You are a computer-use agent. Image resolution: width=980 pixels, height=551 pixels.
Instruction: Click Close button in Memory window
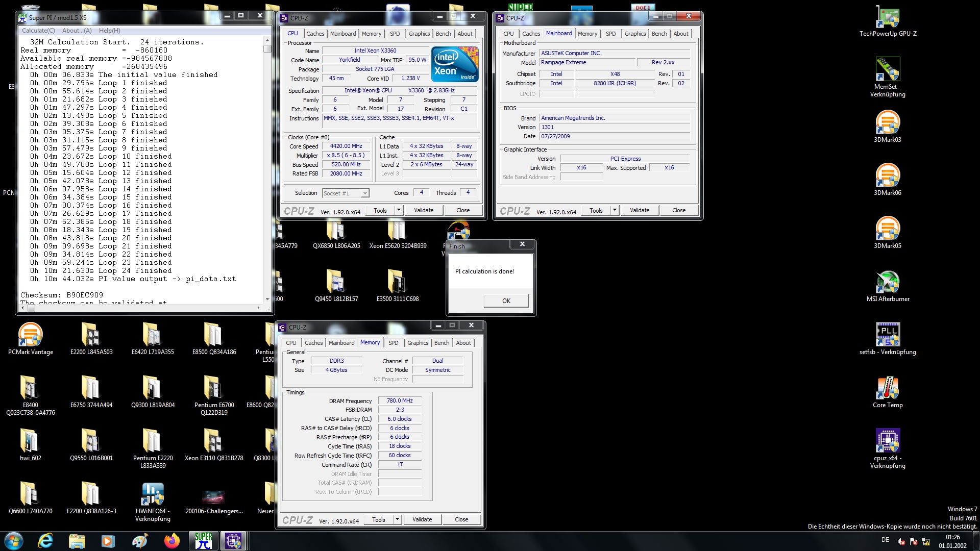pos(461,519)
